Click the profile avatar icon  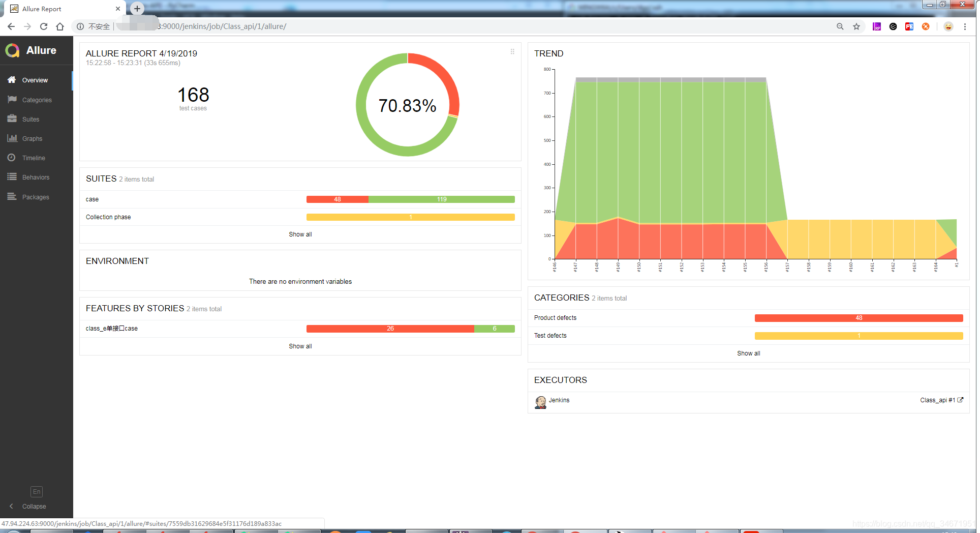tap(948, 26)
